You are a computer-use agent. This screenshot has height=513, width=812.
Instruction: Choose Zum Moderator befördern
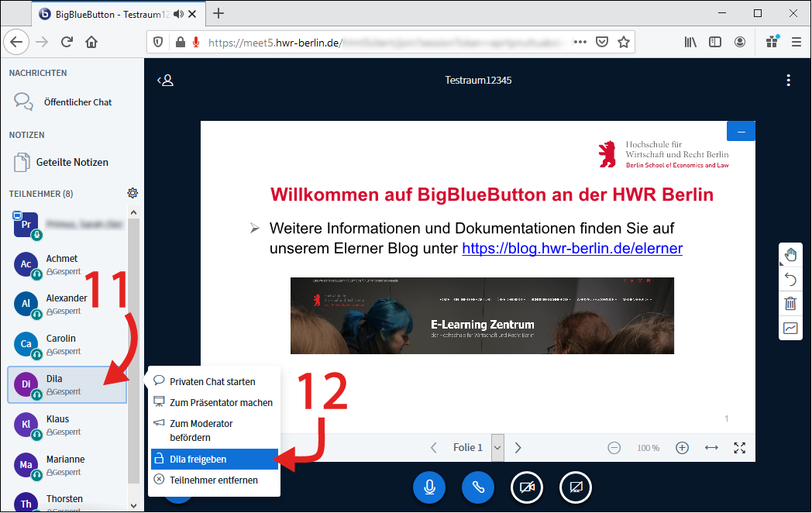pos(215,431)
